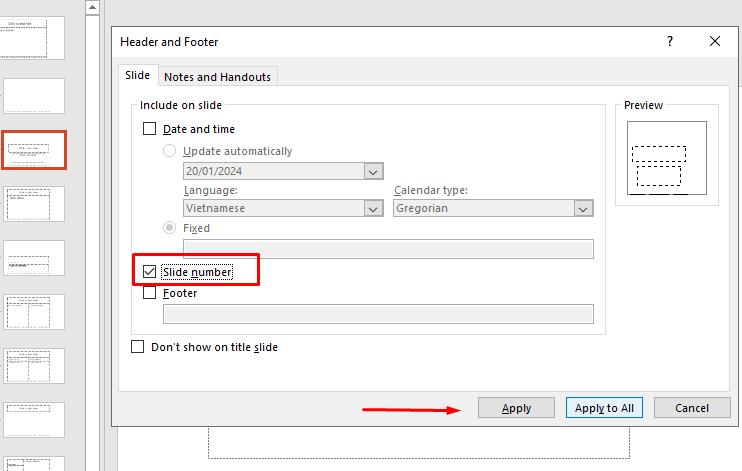The height and width of the screenshot is (471, 742).
Task: Close the Header and Footer dialog
Action: coord(715,41)
